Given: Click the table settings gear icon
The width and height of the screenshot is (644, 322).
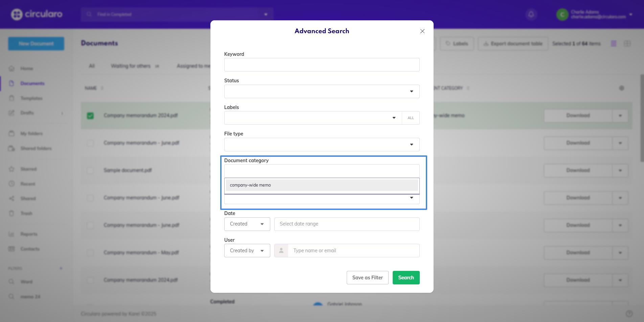Looking at the screenshot, I should [621, 88].
